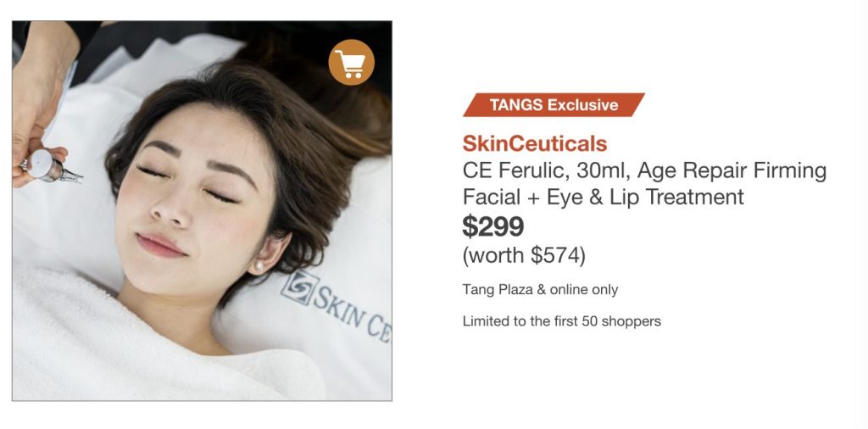Click the orange shopping cart icon
The height and width of the screenshot is (429, 868).
click(352, 62)
